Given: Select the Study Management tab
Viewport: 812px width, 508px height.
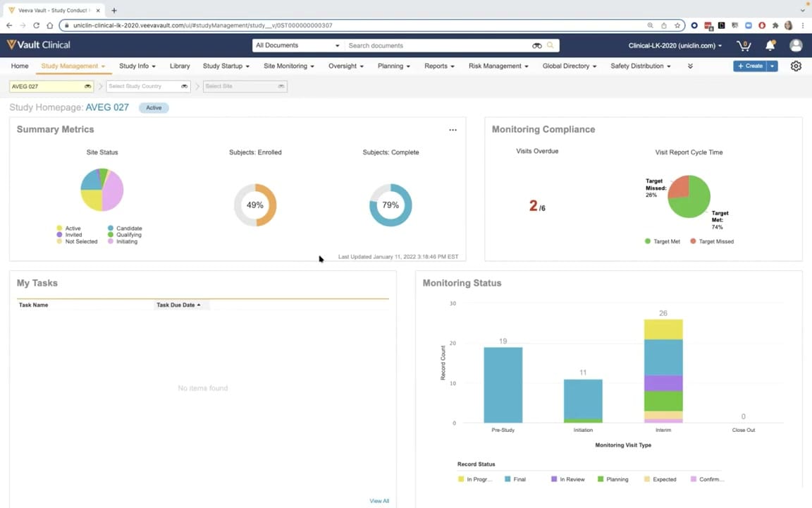Looking at the screenshot, I should pos(73,66).
